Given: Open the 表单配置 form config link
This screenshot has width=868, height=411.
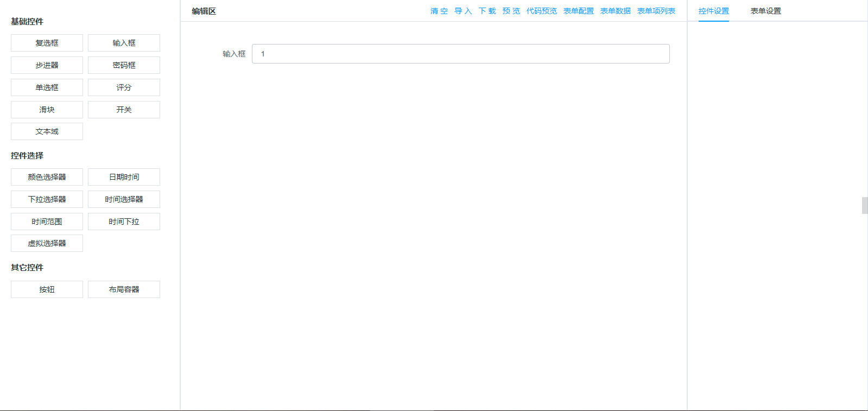Looking at the screenshot, I should (x=578, y=11).
